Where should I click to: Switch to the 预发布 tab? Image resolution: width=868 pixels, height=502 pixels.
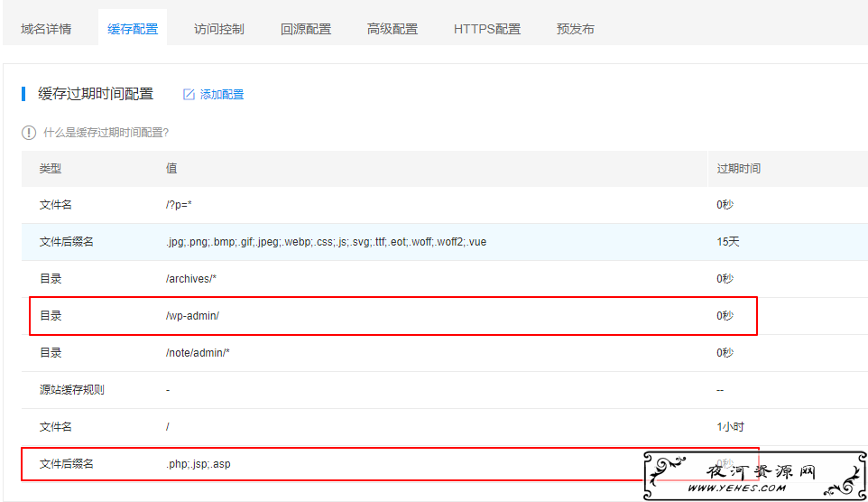[x=576, y=29]
